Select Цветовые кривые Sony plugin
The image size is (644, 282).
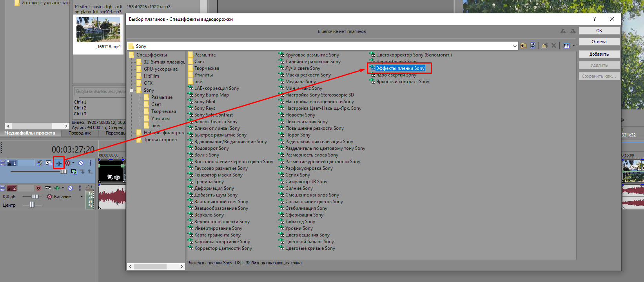pyautogui.click(x=307, y=248)
